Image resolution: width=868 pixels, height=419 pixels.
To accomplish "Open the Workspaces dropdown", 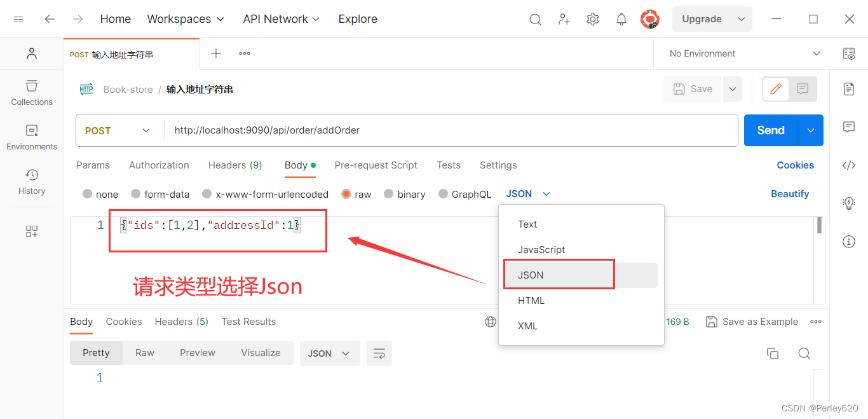I will 186,19.
